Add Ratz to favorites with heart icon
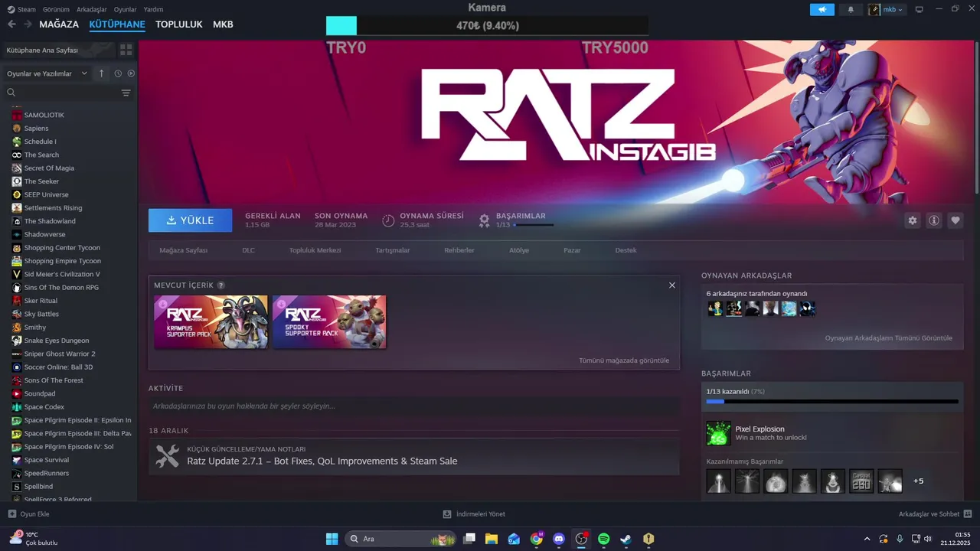980x551 pixels. point(955,220)
